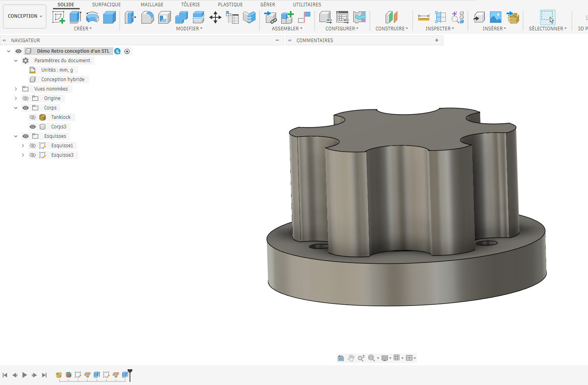Open the configuration table icon

point(342,17)
